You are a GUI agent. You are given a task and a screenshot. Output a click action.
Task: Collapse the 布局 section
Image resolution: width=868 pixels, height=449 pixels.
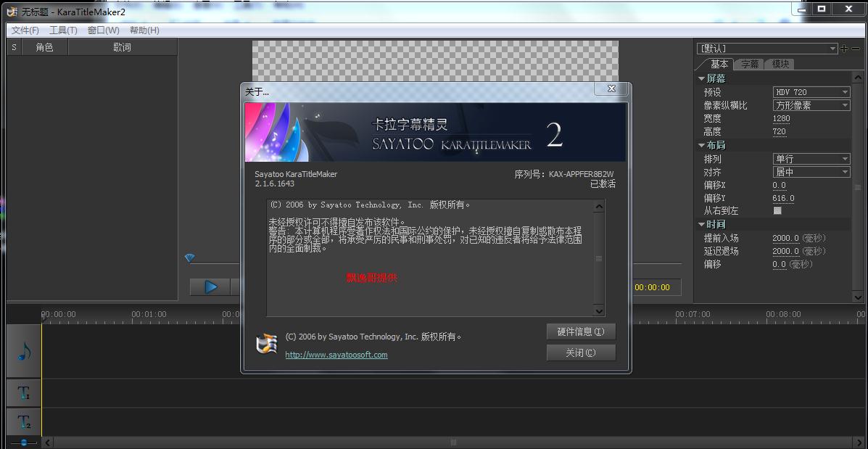point(701,145)
